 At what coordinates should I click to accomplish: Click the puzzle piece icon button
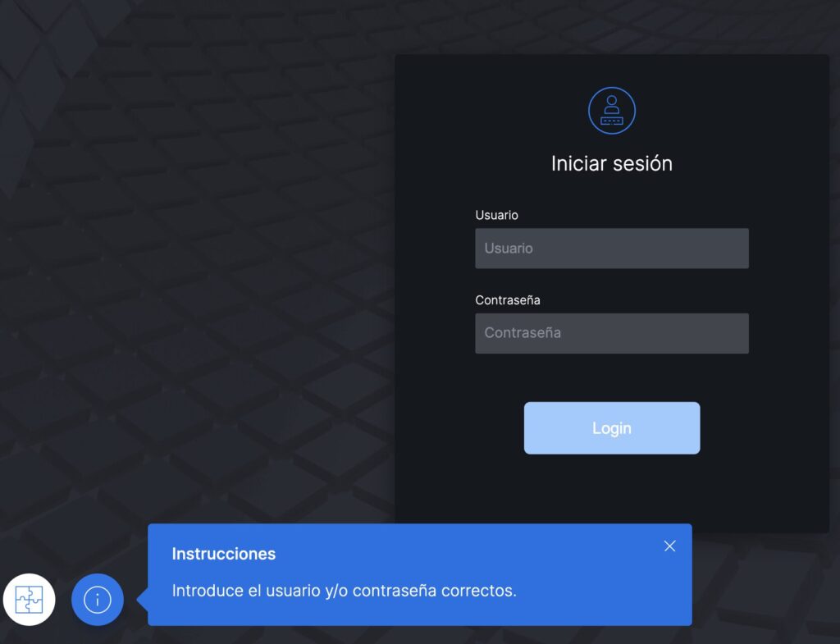[x=29, y=600]
